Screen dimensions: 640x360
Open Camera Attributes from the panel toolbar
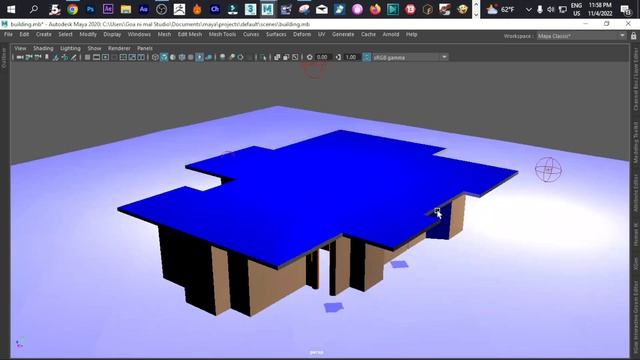tap(38, 58)
